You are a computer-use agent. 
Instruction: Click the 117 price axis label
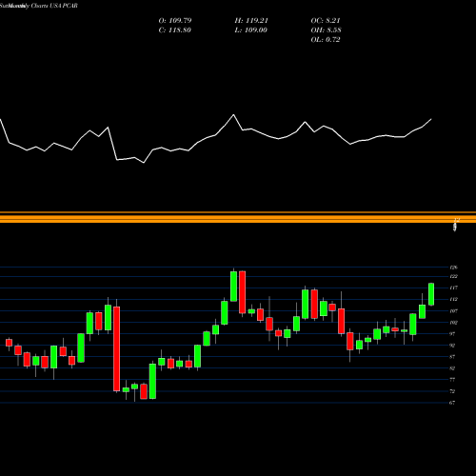[x=453, y=288]
